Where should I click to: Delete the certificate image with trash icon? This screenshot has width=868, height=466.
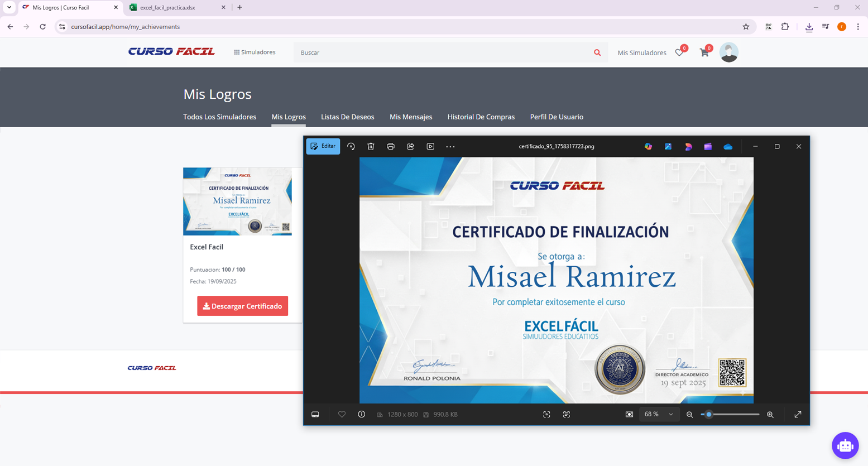coord(371,146)
